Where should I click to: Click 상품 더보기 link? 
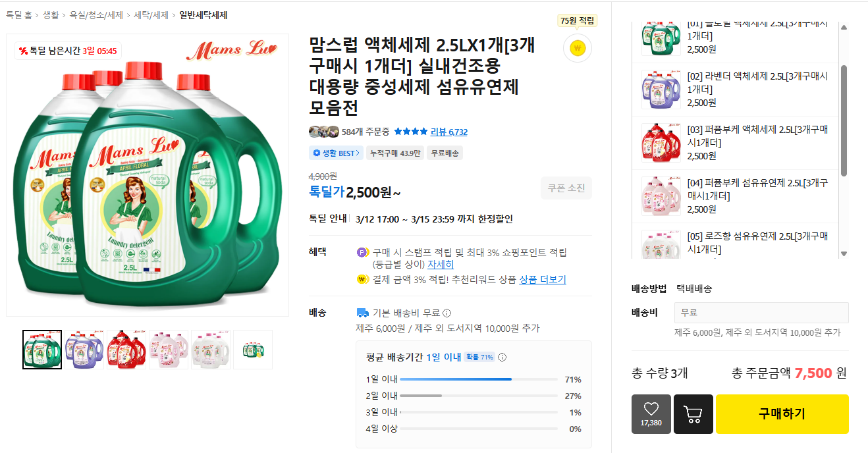pyautogui.click(x=542, y=280)
